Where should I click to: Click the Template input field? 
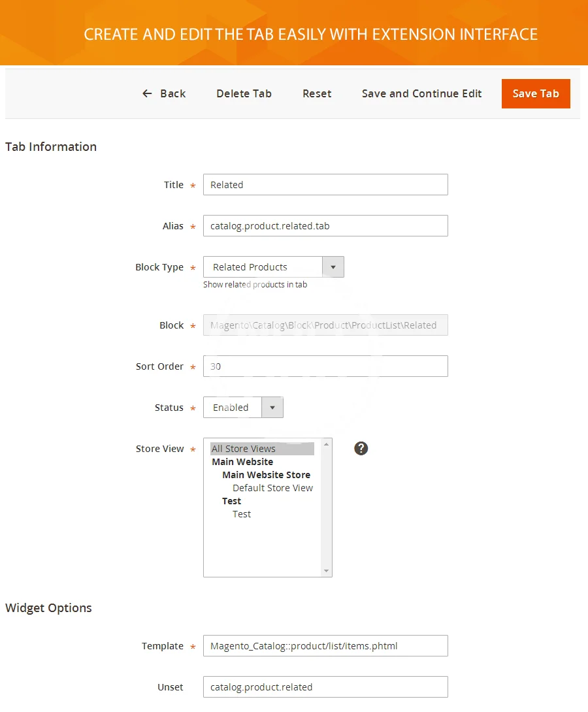(x=325, y=646)
